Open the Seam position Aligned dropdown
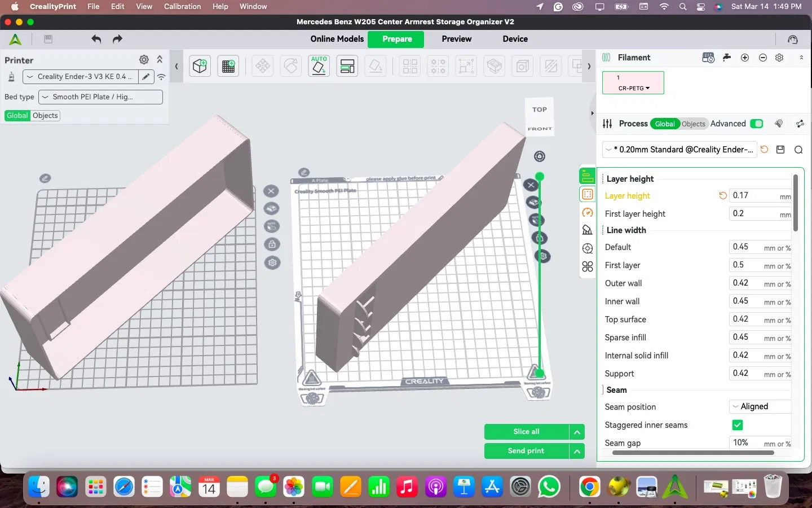The width and height of the screenshot is (812, 508). point(761,406)
